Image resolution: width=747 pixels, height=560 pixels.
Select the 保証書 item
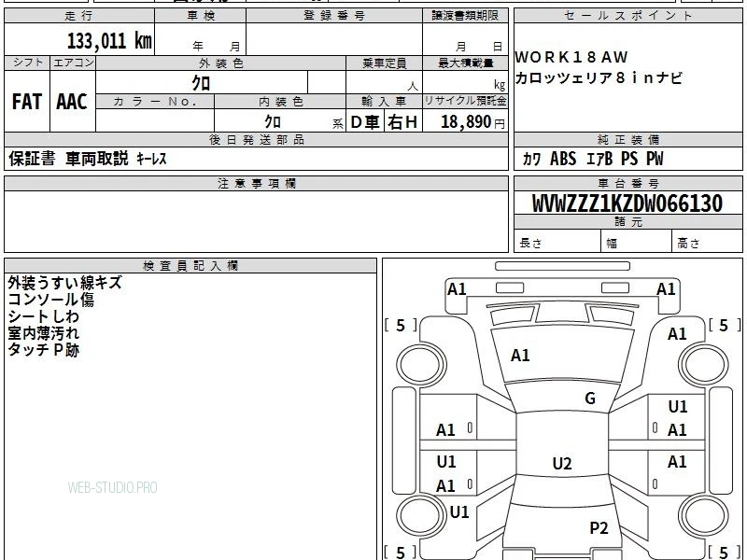click(x=32, y=159)
